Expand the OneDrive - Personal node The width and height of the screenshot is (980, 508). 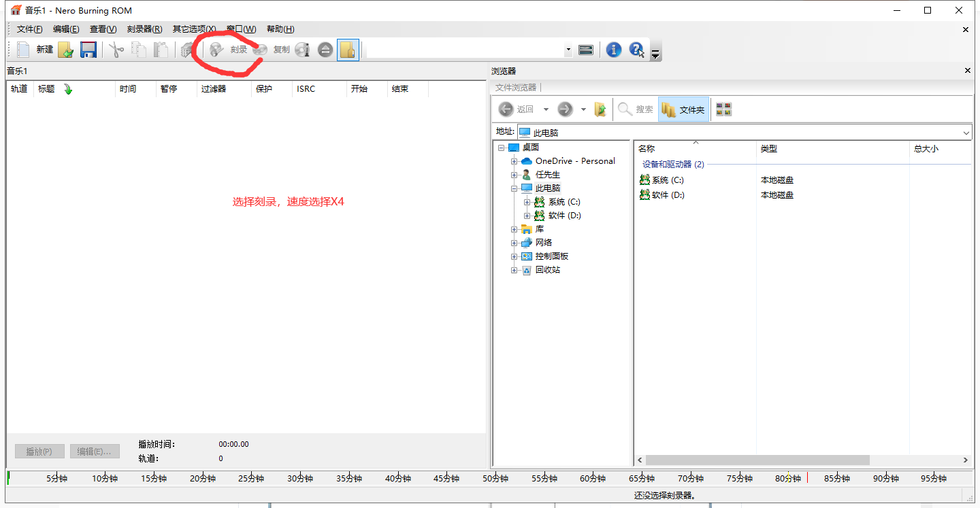pyautogui.click(x=514, y=161)
